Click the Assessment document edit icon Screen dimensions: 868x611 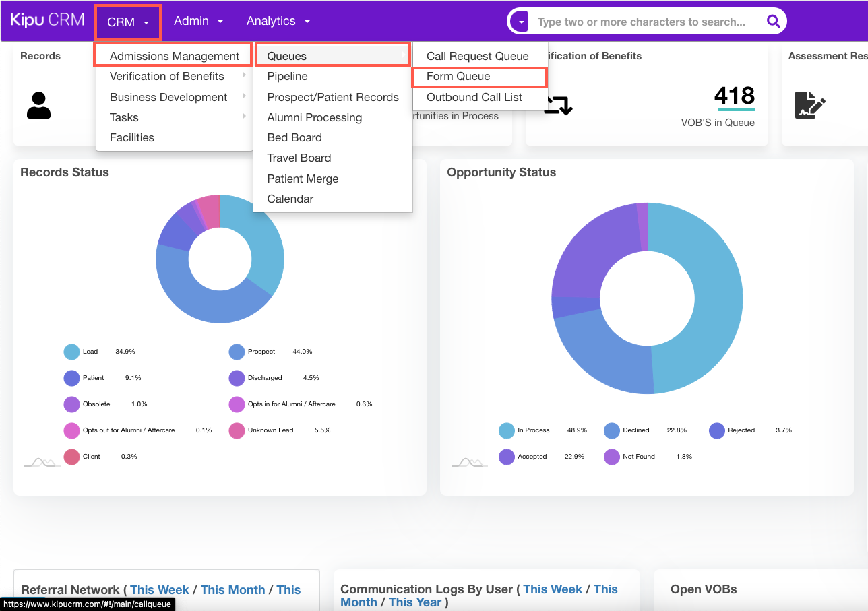(809, 105)
